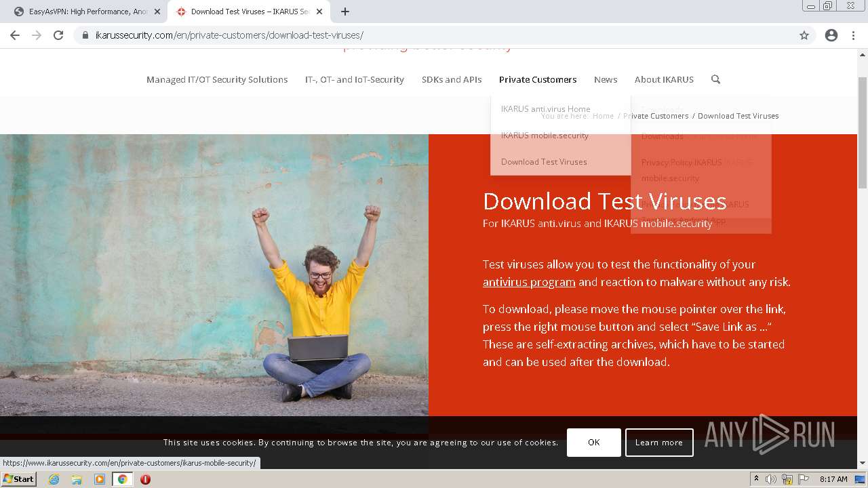The height and width of the screenshot is (488, 868).
Task: Close the EasyAsVPN tab
Action: tap(157, 12)
